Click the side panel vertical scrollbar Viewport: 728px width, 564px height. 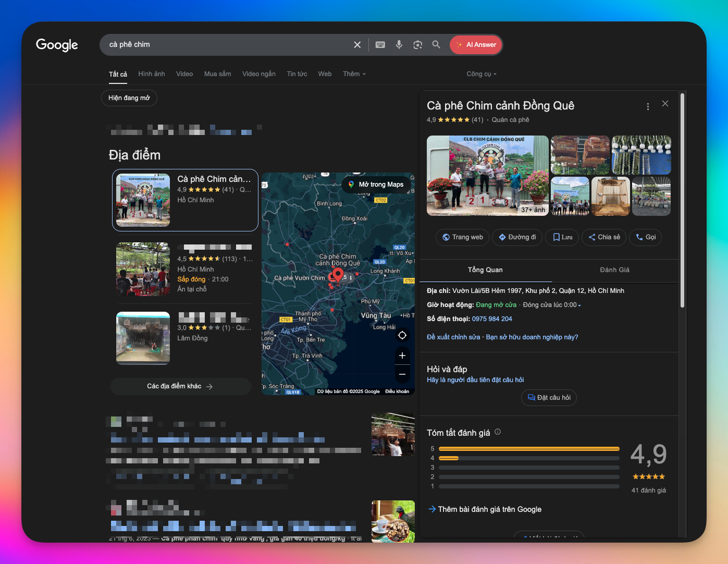point(682,201)
